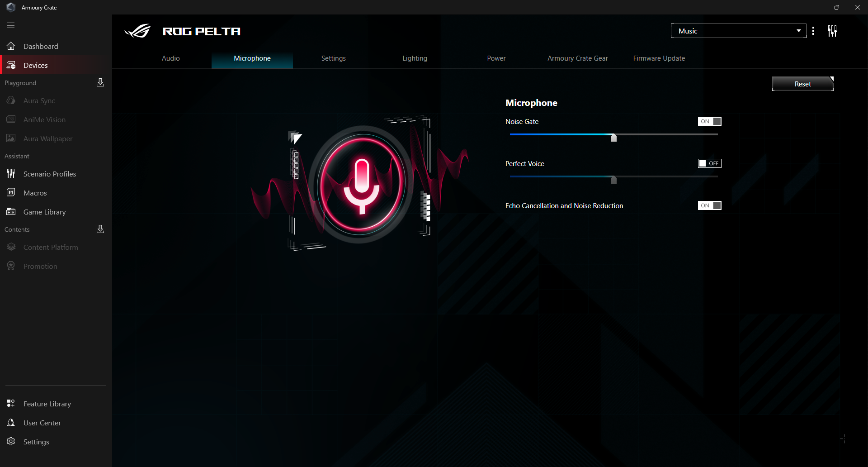Click the Settings gear icon in the sidebar
Image resolution: width=868 pixels, height=467 pixels.
click(11, 442)
